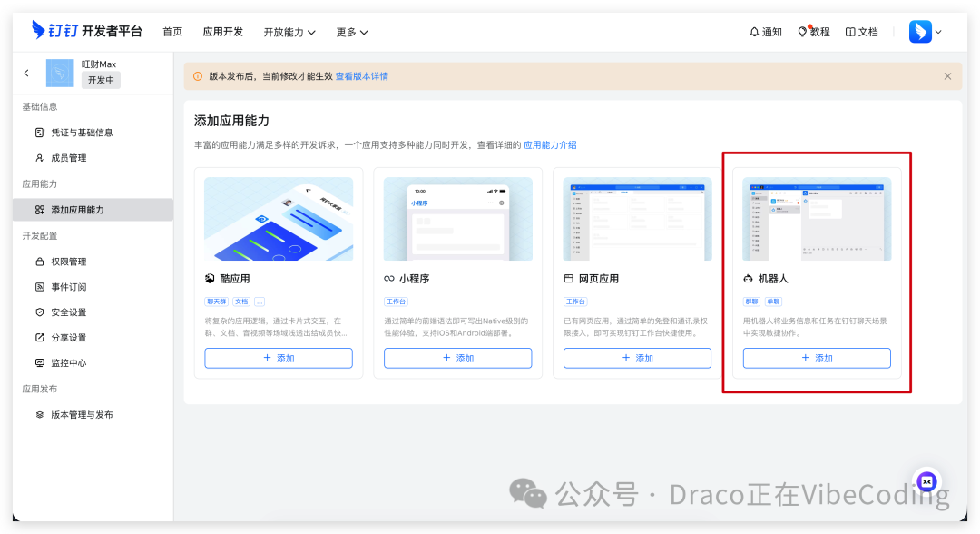Click the 机器人 card title icon
The width and height of the screenshot is (980, 534).
(x=748, y=279)
